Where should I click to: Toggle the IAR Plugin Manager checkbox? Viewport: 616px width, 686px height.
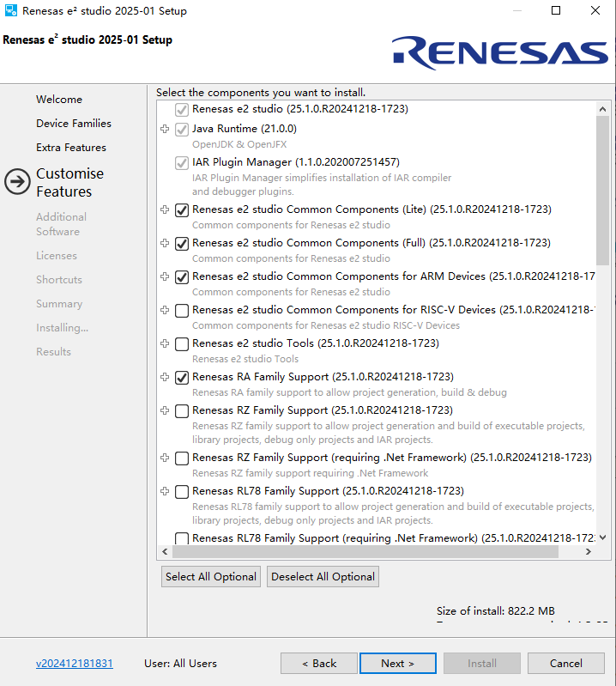(182, 163)
